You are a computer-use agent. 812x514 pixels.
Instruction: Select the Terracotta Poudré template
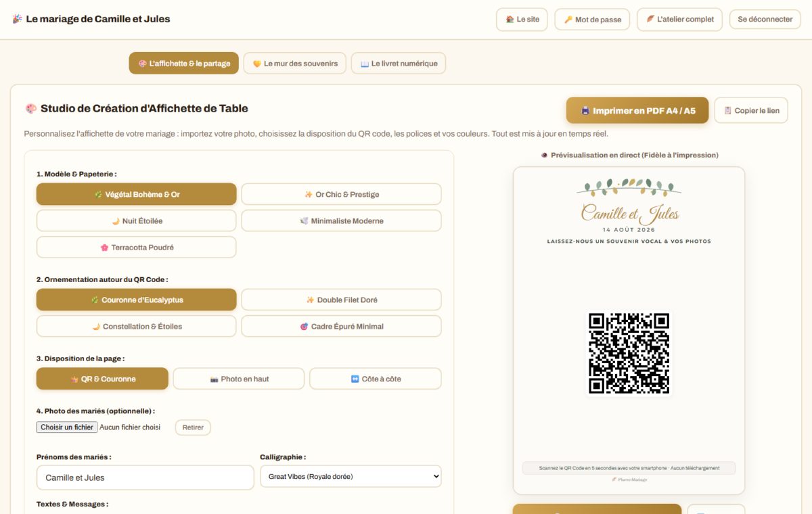pyautogui.click(x=137, y=247)
